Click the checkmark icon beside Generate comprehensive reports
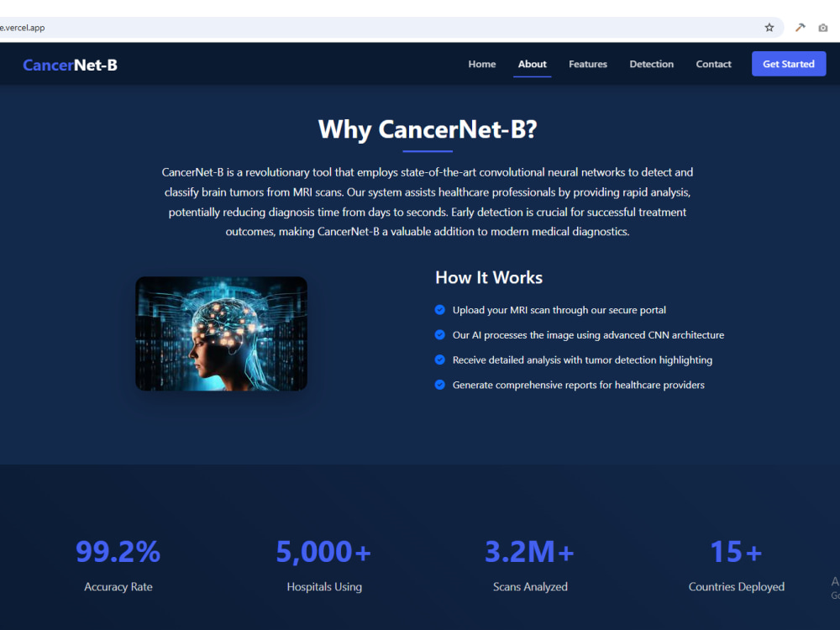This screenshot has height=630, width=840. click(x=440, y=385)
